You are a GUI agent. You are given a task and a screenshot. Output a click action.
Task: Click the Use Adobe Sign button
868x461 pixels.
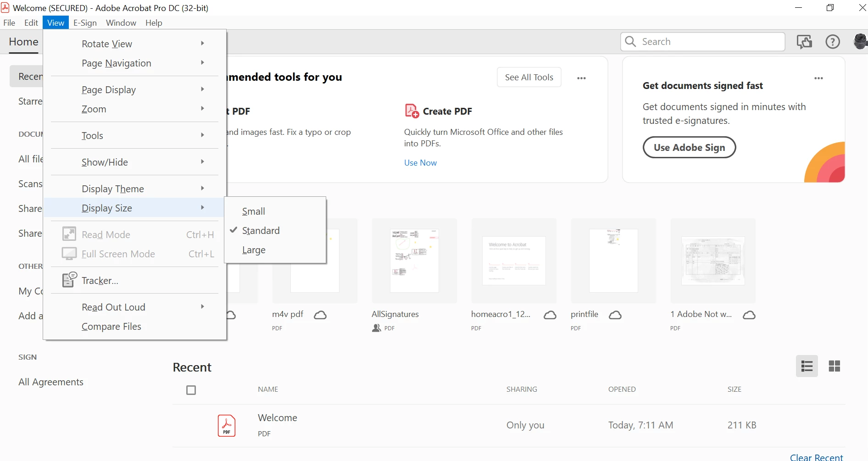point(689,147)
